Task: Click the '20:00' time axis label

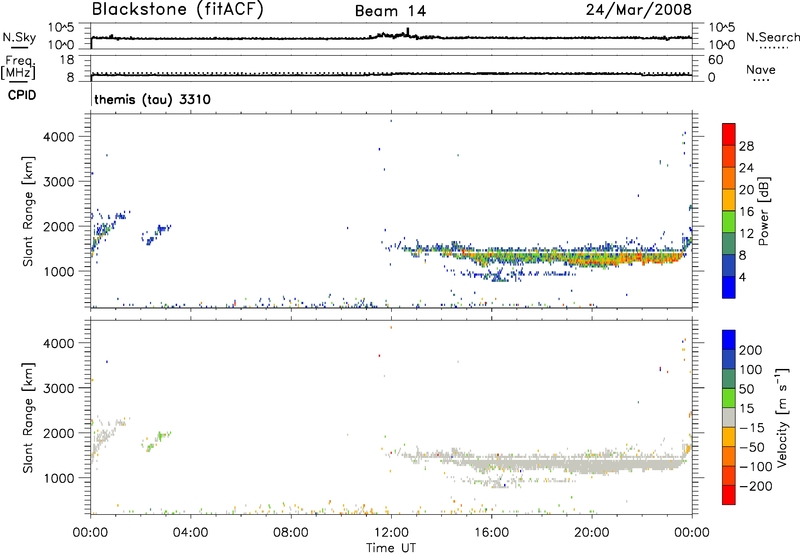Action: 592,533
